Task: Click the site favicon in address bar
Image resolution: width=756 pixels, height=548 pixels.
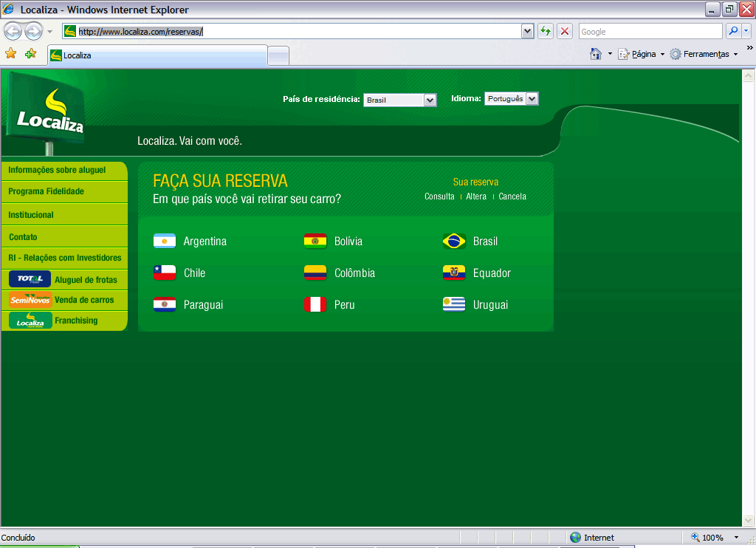Action: pyautogui.click(x=70, y=31)
